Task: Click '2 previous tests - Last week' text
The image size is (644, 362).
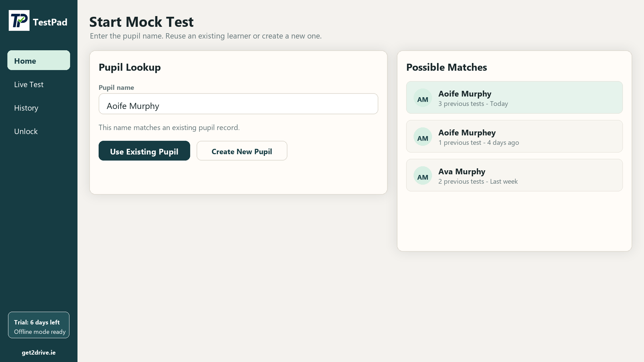Action: 478,182
